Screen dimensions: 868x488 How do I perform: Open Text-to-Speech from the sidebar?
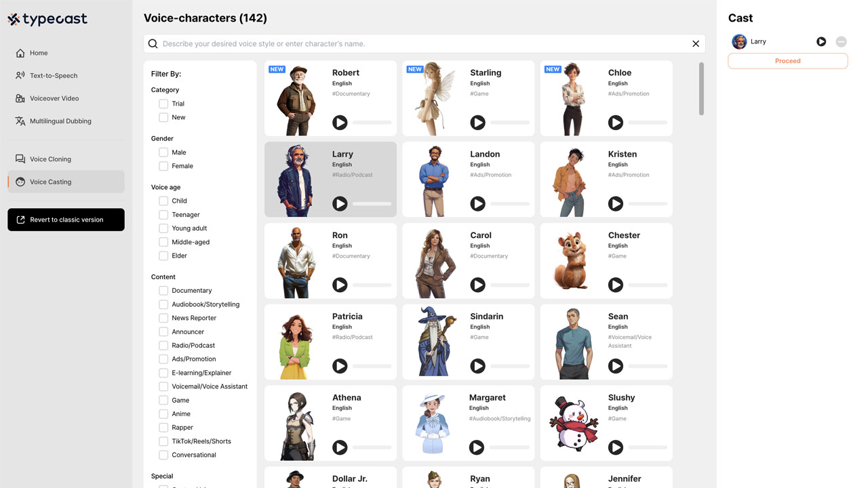coord(53,76)
